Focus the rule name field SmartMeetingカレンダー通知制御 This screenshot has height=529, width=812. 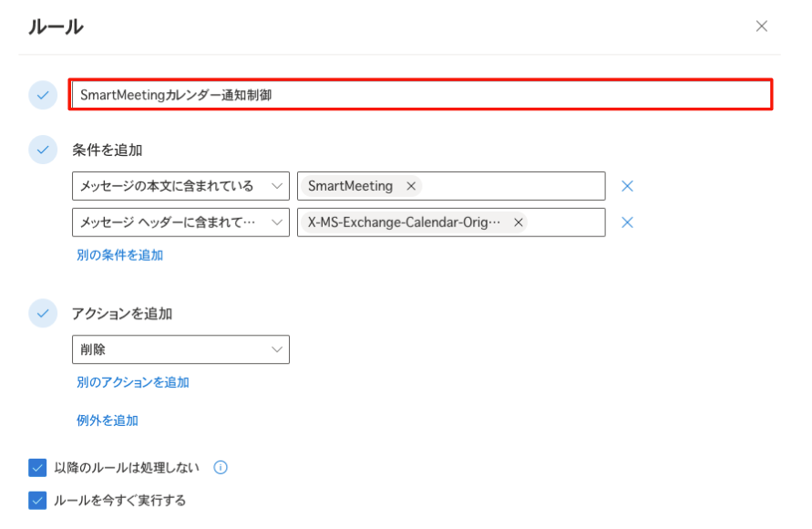pos(420,95)
